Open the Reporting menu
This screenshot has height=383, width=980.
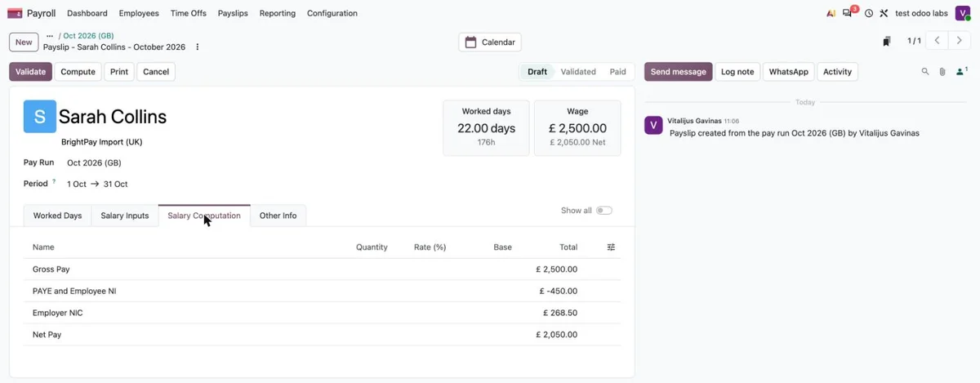(x=278, y=13)
